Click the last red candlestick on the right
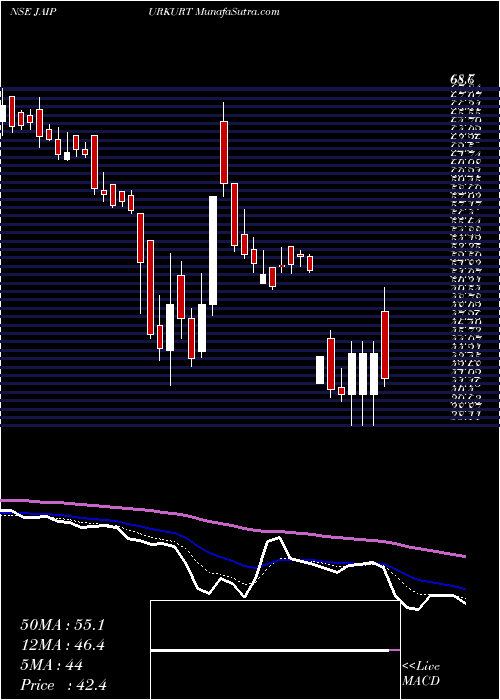The width and height of the screenshot is (500, 700). point(385,345)
